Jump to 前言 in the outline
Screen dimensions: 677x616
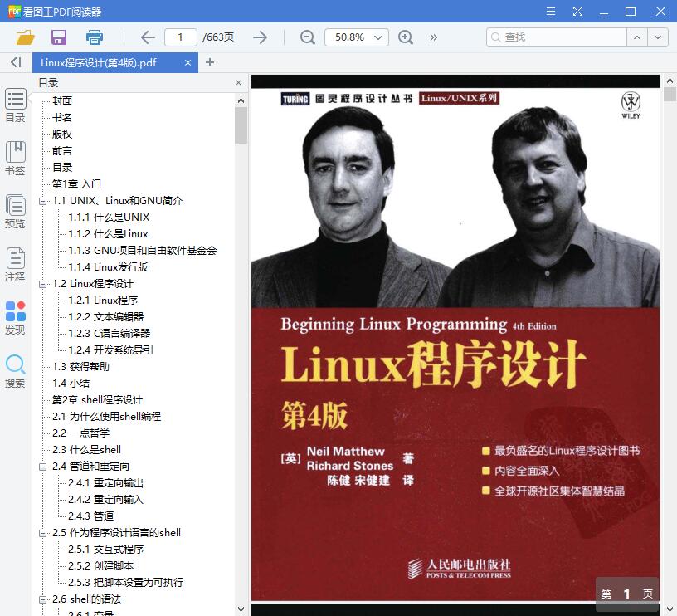(x=62, y=151)
